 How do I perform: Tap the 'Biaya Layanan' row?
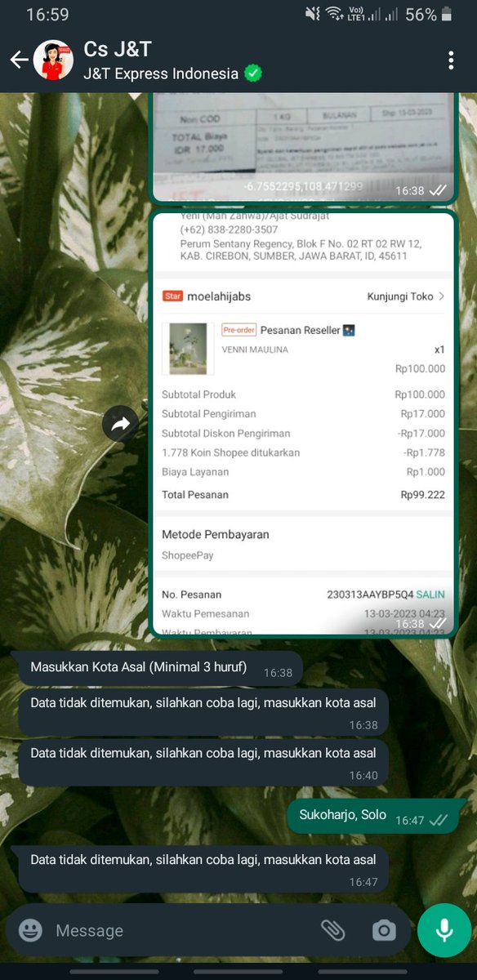(303, 472)
